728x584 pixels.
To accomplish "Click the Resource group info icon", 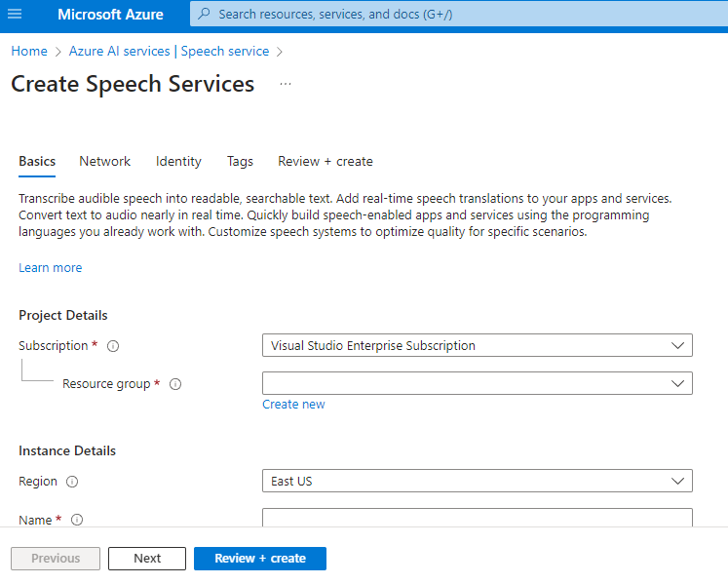I will tap(175, 384).
